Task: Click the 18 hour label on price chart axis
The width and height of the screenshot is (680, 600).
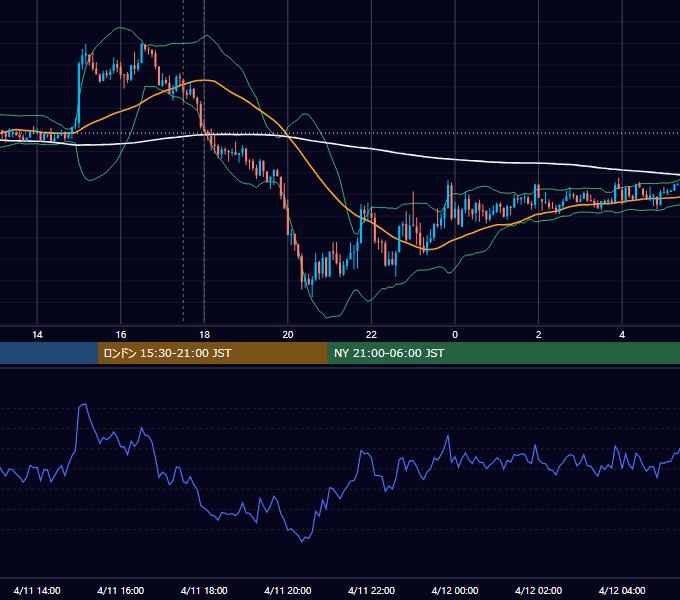Action: (204, 335)
